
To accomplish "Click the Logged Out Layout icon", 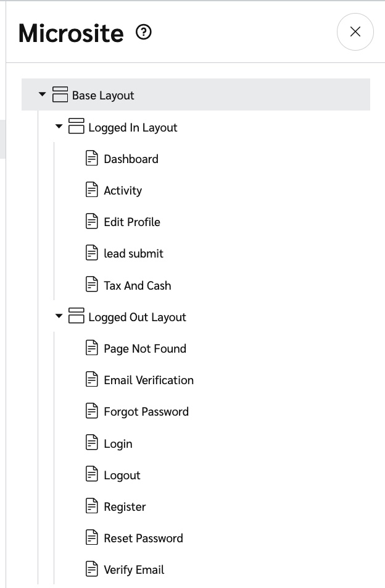I will (x=76, y=317).
